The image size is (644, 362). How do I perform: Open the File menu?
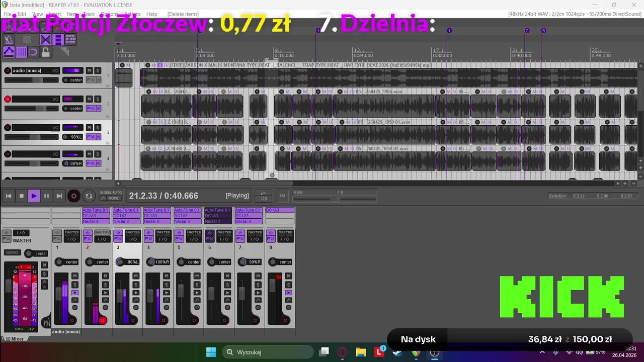8,14
